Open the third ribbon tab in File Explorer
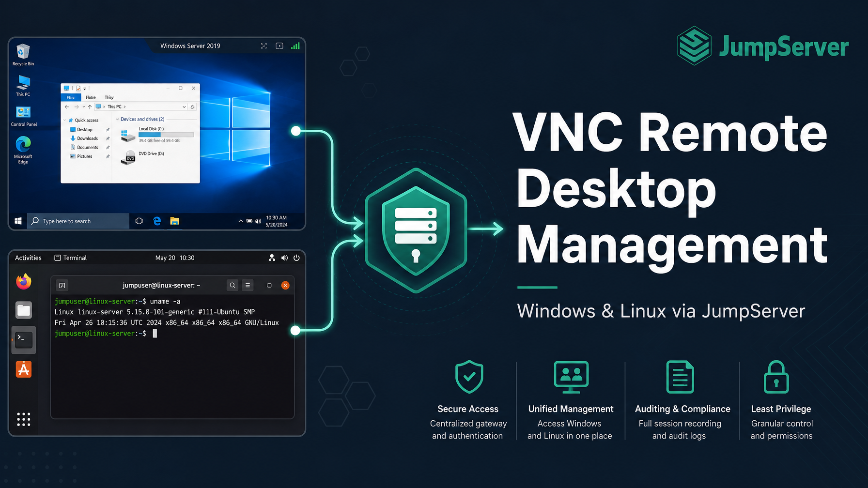868x488 pixels. click(x=109, y=97)
